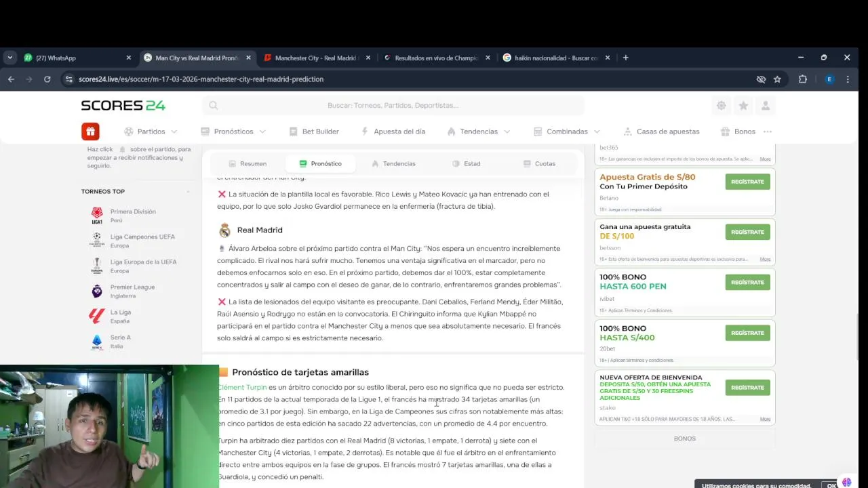Image resolution: width=868 pixels, height=488 pixels.
Task: Switch to the Tendencias match tab
Action: pyautogui.click(x=393, y=164)
